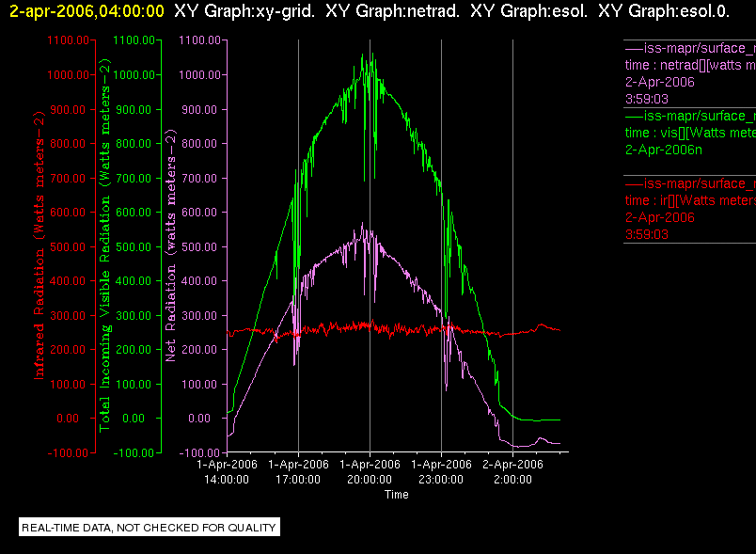Click the 'Time' x-axis title

pos(396,495)
